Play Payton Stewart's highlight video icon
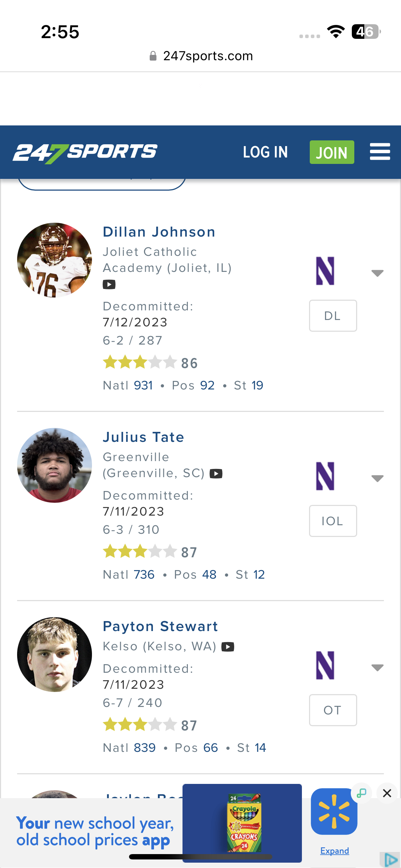This screenshot has width=401, height=868. [228, 647]
